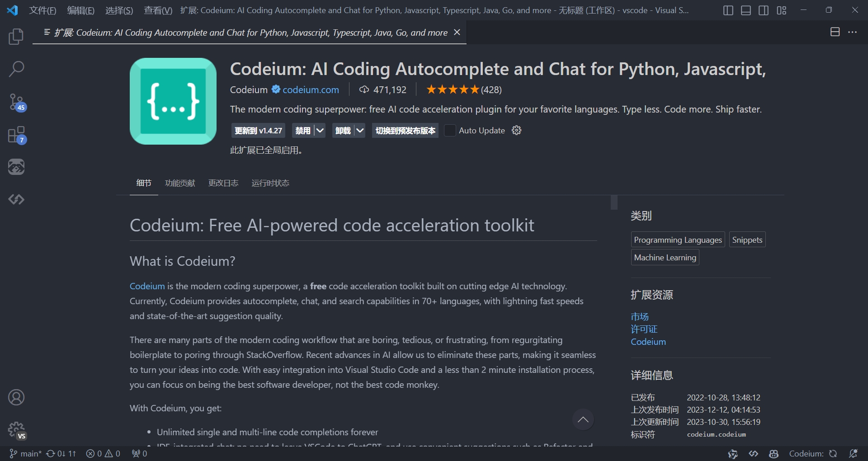Toggle secondary side bar layout icon
The width and height of the screenshot is (868, 461).
(x=764, y=10)
